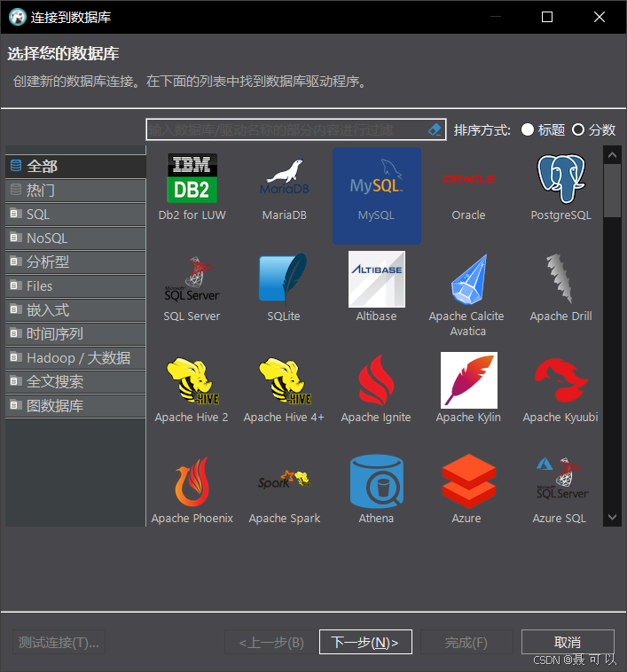Sort drivers by title radio button
Viewport: 627px width, 672px height.
[528, 129]
